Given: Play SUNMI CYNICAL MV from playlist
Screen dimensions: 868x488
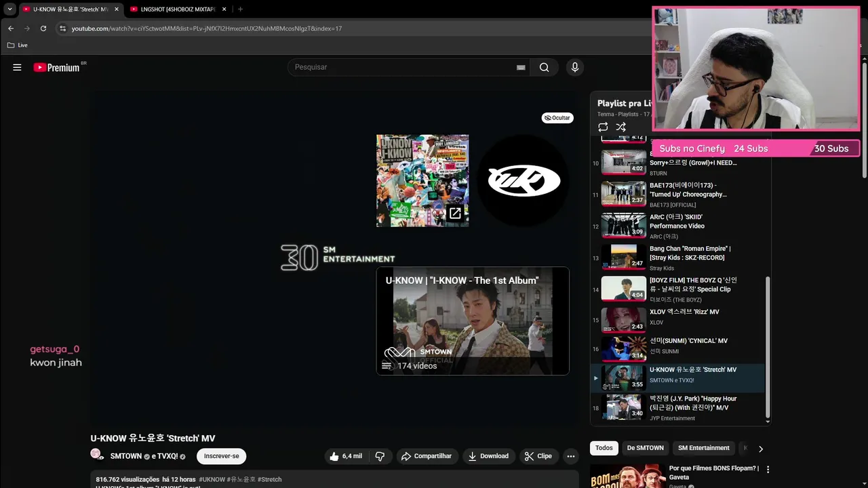Looking at the screenshot, I should (x=678, y=349).
